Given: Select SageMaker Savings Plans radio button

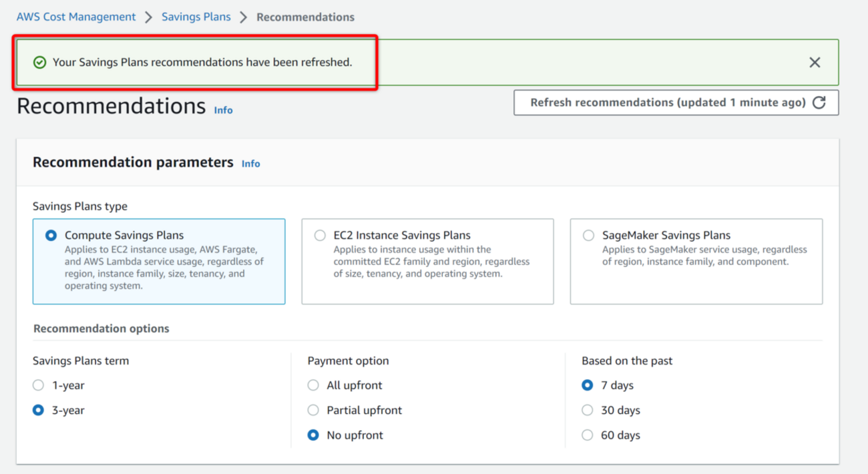Looking at the screenshot, I should coord(588,236).
